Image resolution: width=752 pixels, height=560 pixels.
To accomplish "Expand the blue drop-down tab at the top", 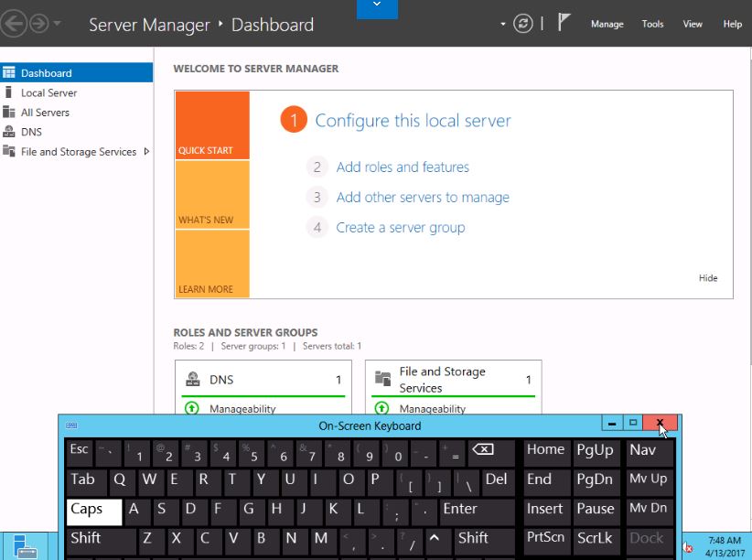I will tap(377, 8).
